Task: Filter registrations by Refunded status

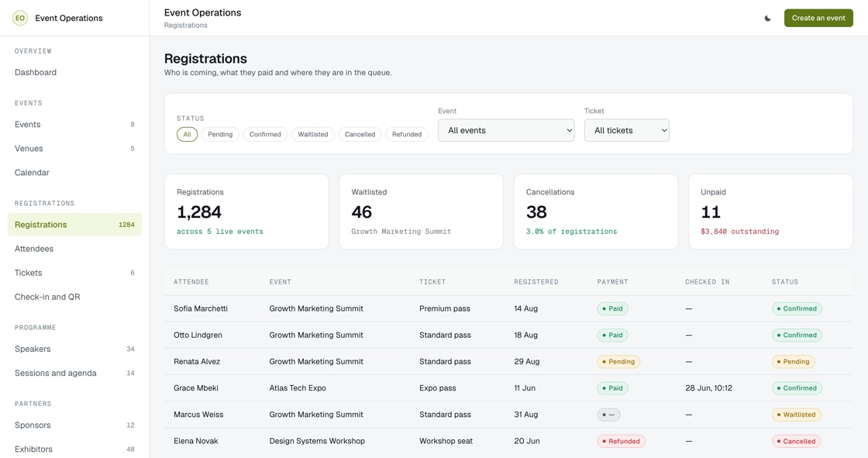Action: point(407,135)
